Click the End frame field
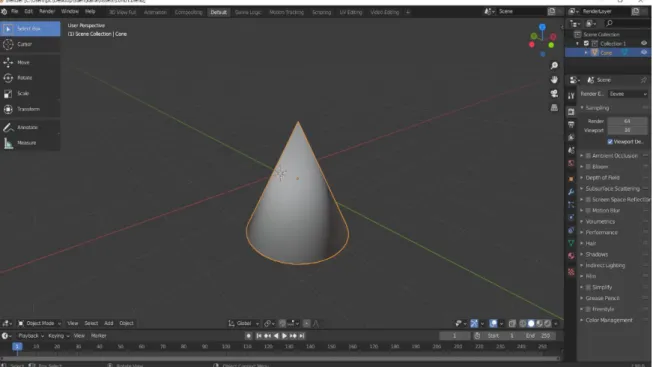This screenshot has width=653, height=367. [539, 336]
